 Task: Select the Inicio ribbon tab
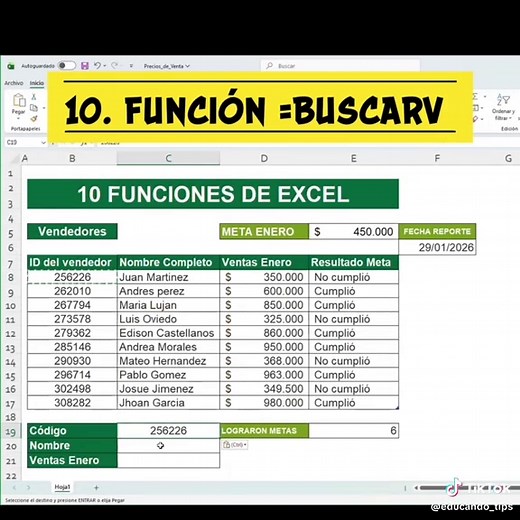[x=36, y=83]
